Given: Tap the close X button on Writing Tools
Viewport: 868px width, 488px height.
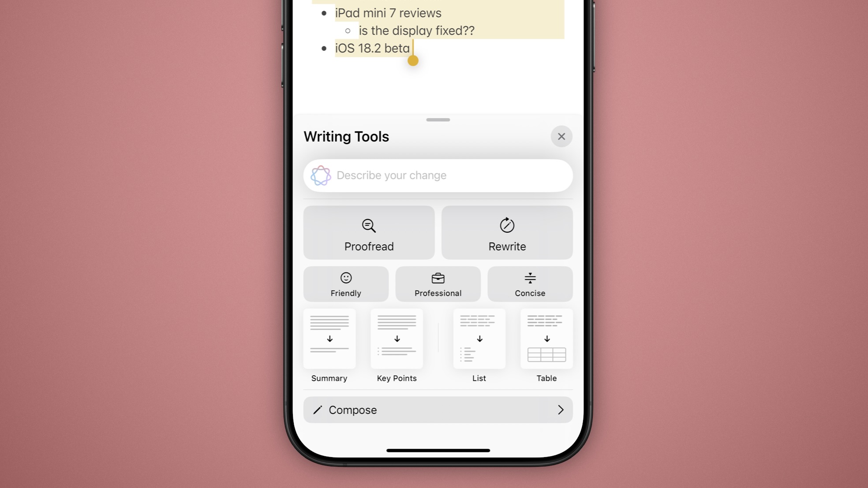Looking at the screenshot, I should coord(561,137).
